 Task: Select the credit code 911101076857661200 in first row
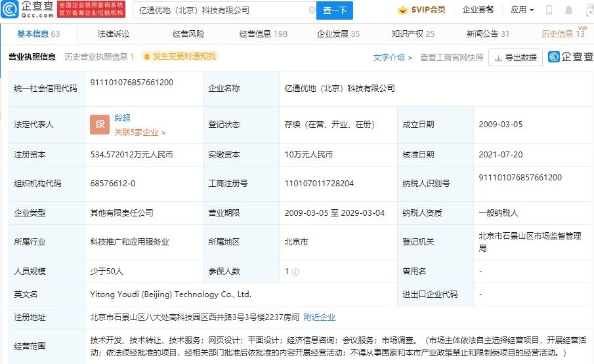coord(131,82)
